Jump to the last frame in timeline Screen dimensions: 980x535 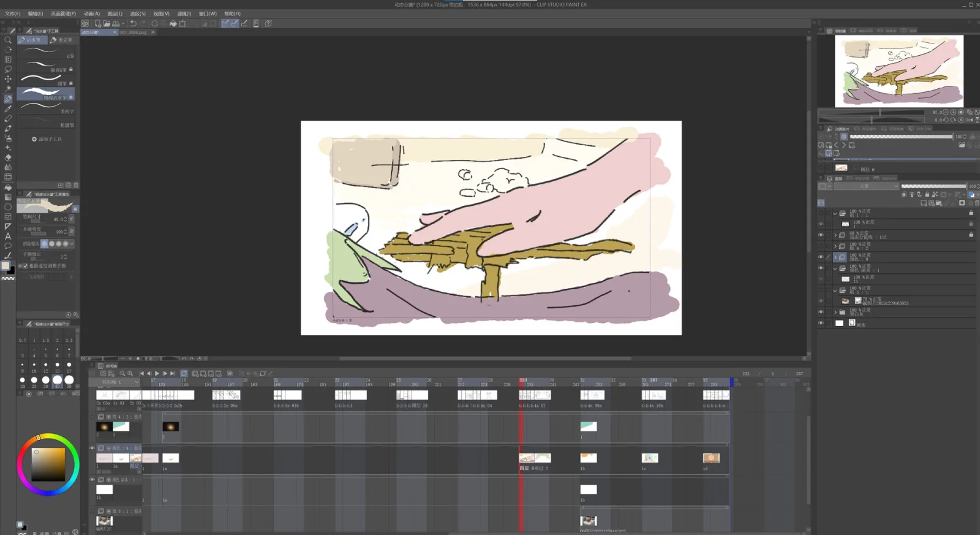[173, 373]
